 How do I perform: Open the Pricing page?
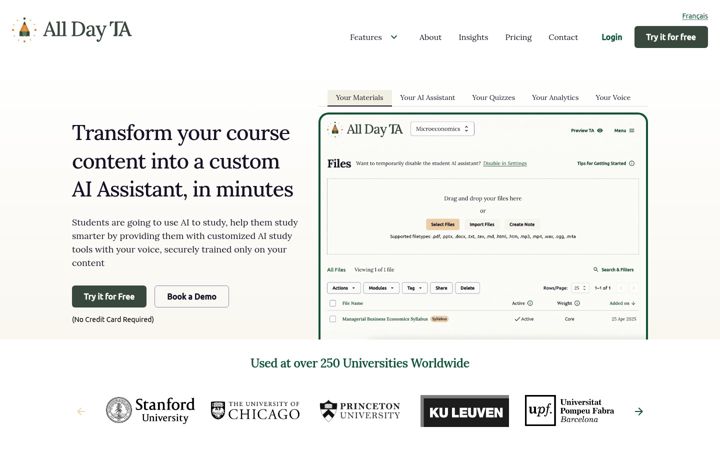[518, 37]
